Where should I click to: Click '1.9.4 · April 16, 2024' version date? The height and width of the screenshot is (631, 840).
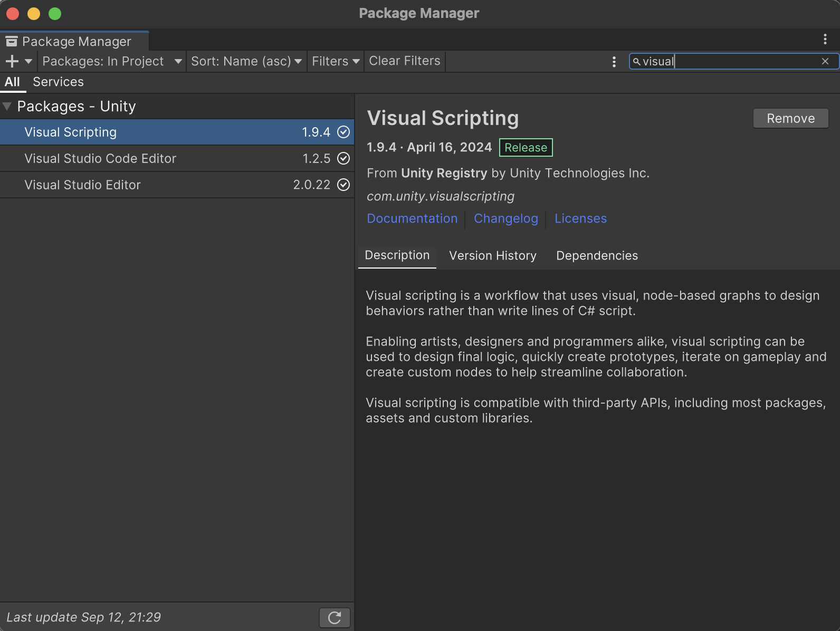[x=429, y=147]
